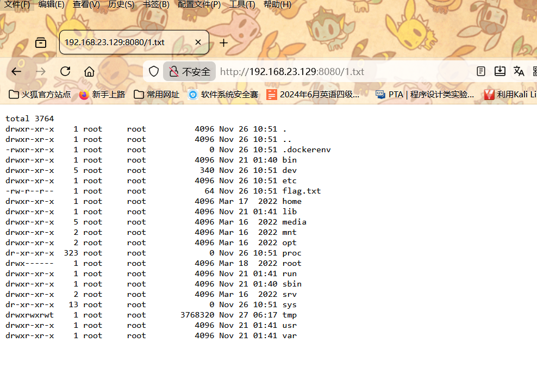This screenshot has width=537, height=392.
Task: Click the download icon in address bar
Action: pos(500,72)
